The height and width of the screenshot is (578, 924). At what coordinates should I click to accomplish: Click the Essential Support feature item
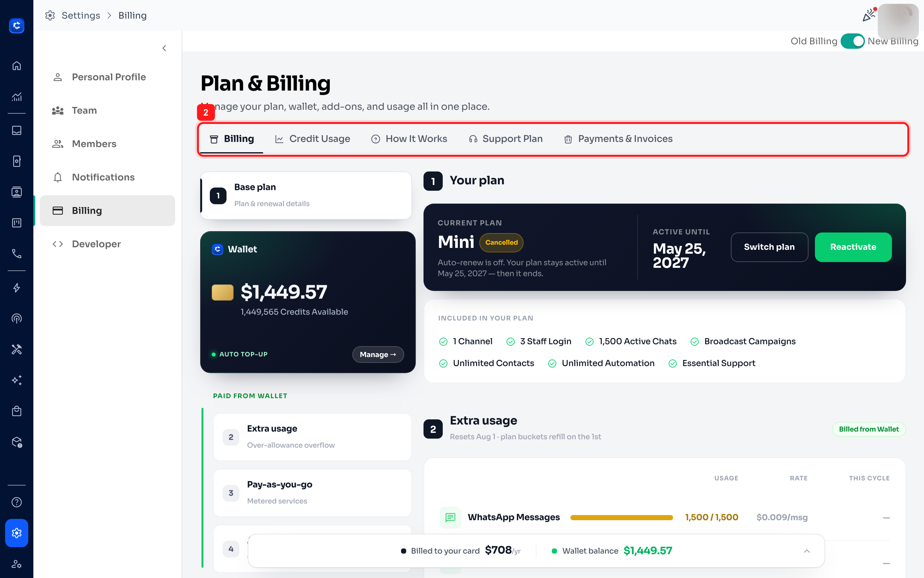[712, 363]
